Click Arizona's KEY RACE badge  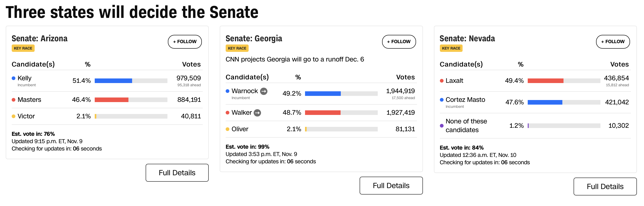coord(23,48)
